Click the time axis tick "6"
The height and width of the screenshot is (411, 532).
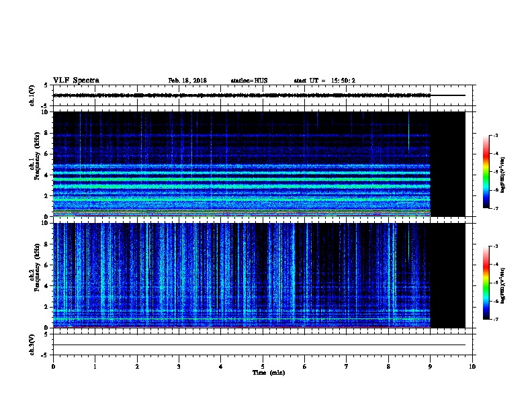coord(304,366)
